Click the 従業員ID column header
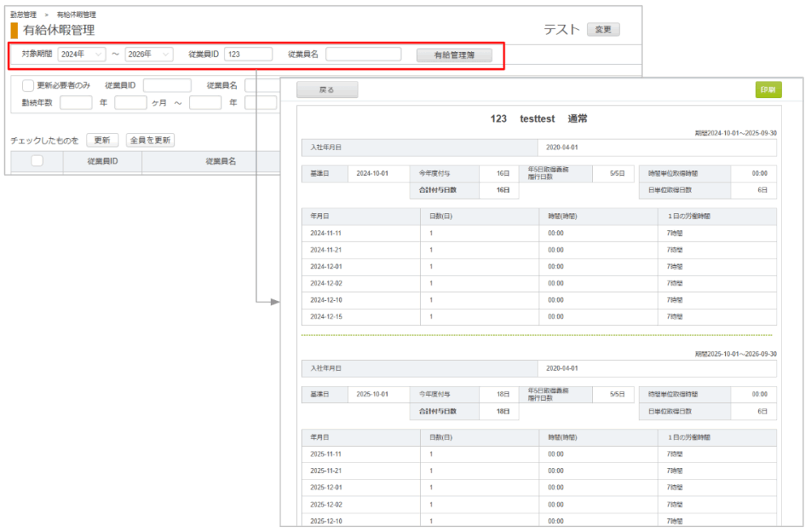Viewport: 811px width, 532px height. (103, 161)
